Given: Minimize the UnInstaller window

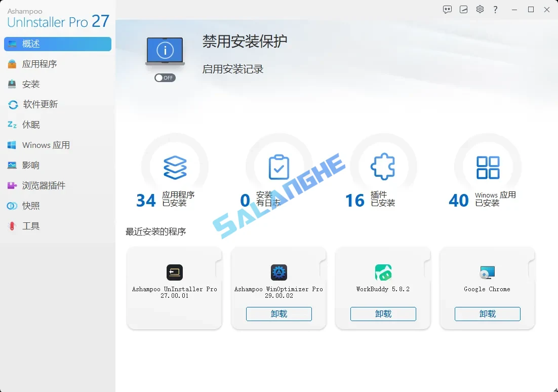Looking at the screenshot, I should (514, 10).
